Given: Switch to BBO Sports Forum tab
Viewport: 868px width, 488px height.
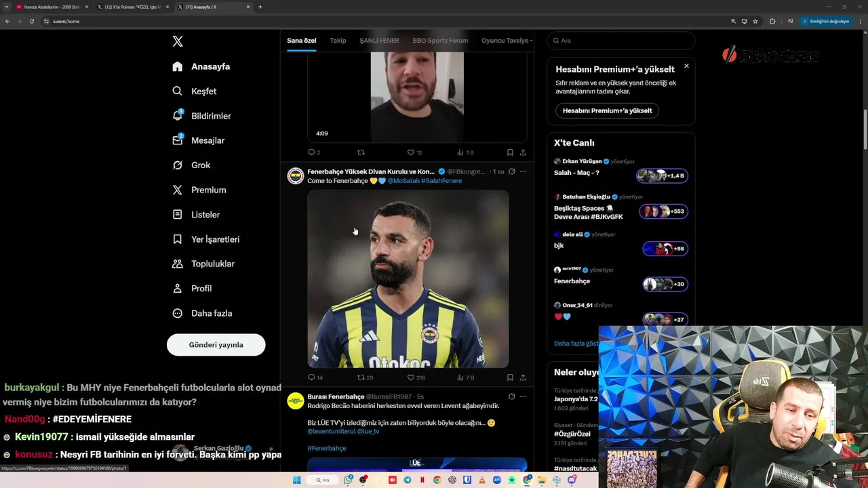Looking at the screenshot, I should (440, 41).
